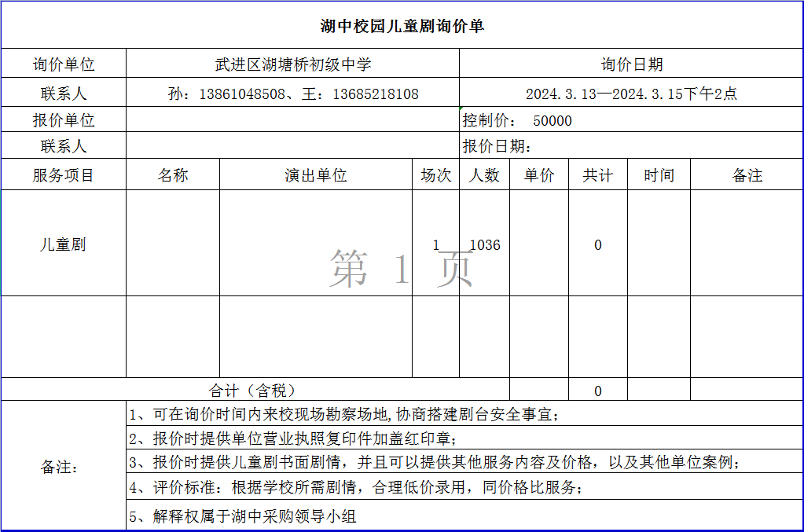Click the empty 单价 cell in 儿童剧 row
Image resolution: width=804 pixels, height=532 pixels.
539,243
